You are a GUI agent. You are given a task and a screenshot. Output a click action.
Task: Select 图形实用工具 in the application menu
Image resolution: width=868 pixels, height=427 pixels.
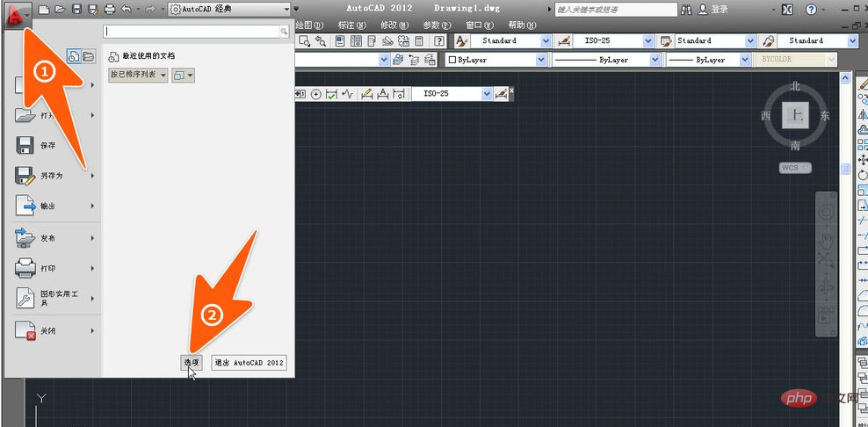[x=54, y=298]
